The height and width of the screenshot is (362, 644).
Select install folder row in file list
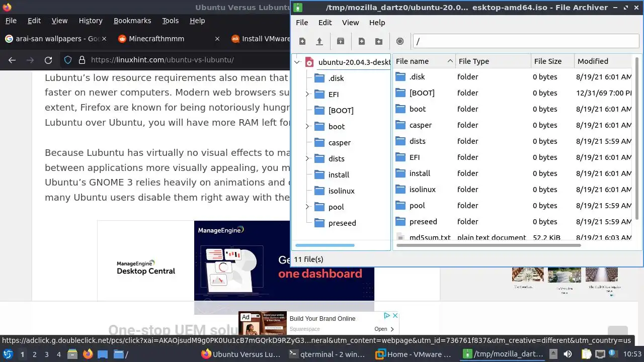tap(512, 173)
